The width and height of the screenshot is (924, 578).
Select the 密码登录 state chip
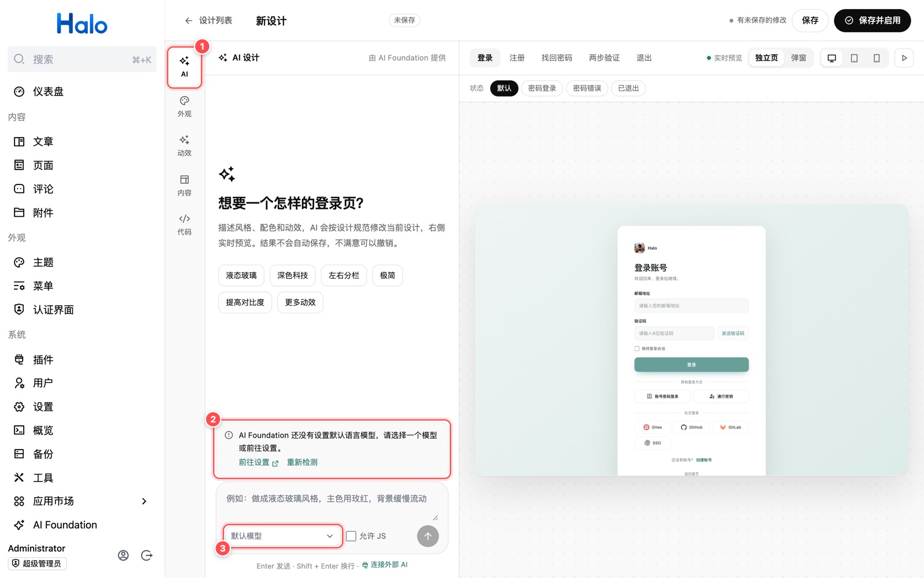click(x=542, y=88)
